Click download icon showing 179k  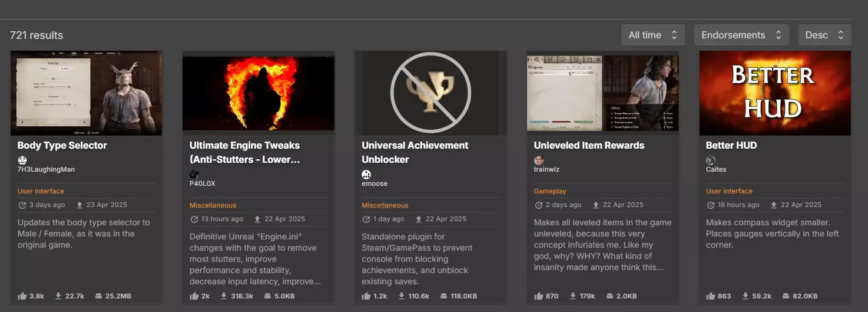coord(574,295)
